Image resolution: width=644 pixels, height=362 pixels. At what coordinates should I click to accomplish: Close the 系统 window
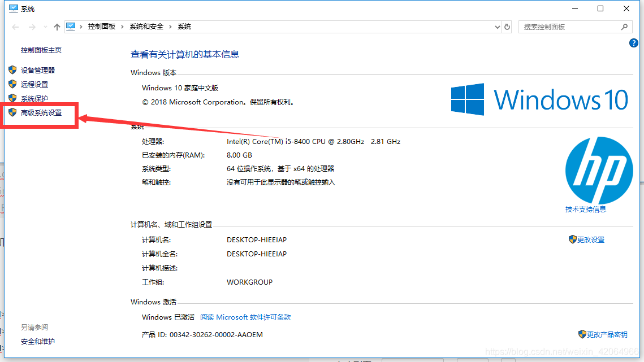click(626, 8)
